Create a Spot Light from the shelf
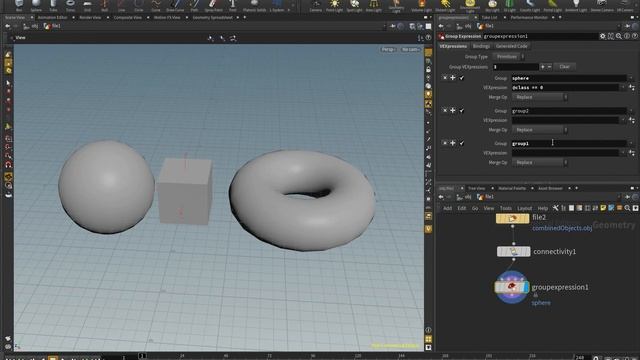The image size is (640, 360). point(354,5)
